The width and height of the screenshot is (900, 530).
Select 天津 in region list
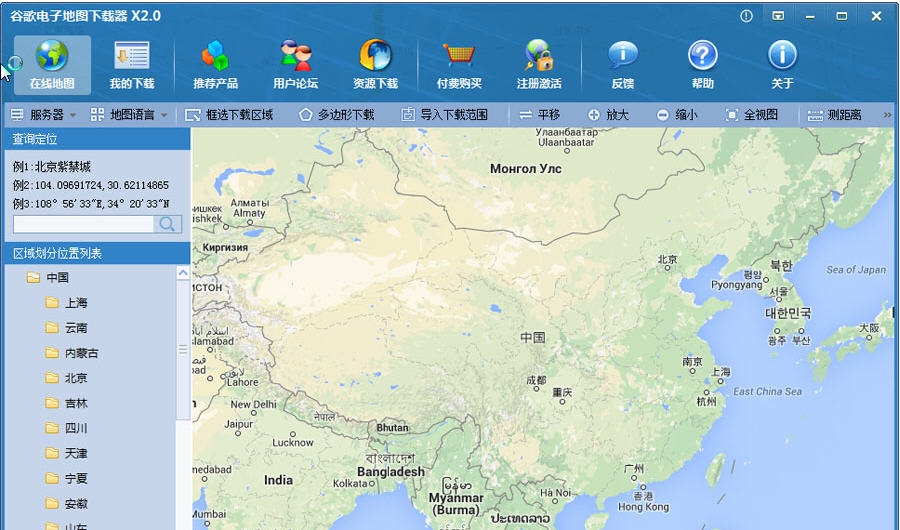[x=67, y=454]
